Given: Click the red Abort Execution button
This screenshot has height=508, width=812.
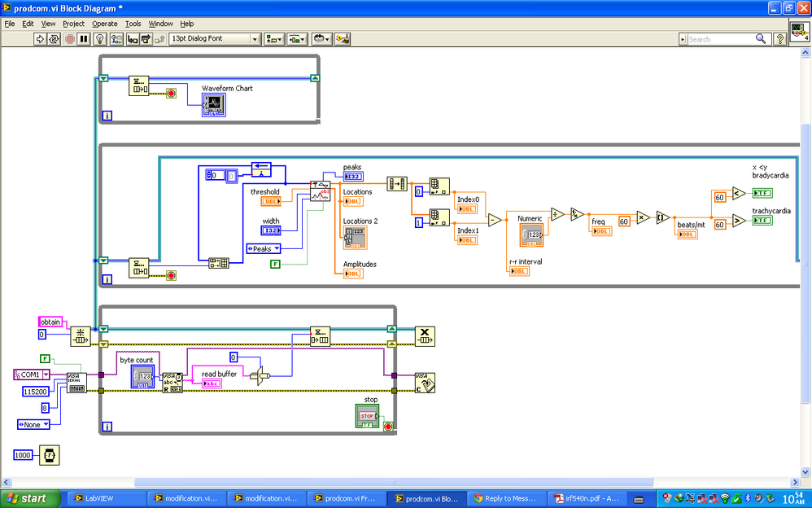Looking at the screenshot, I should pyautogui.click(x=69, y=39).
